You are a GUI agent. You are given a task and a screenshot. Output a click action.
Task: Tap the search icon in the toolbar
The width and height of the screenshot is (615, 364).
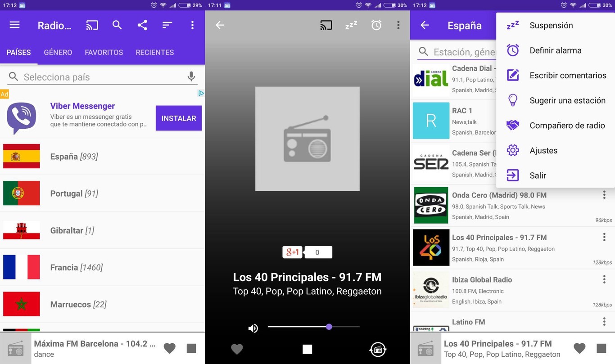point(117,25)
